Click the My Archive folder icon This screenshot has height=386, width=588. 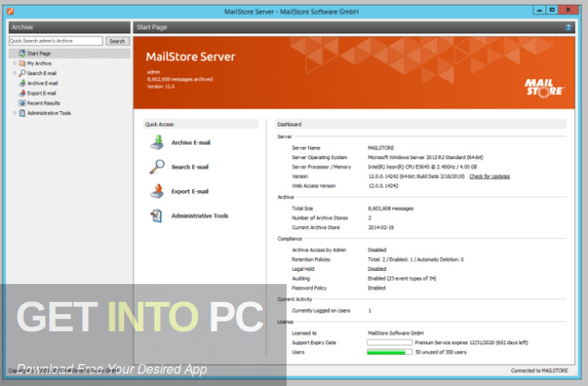22,64
